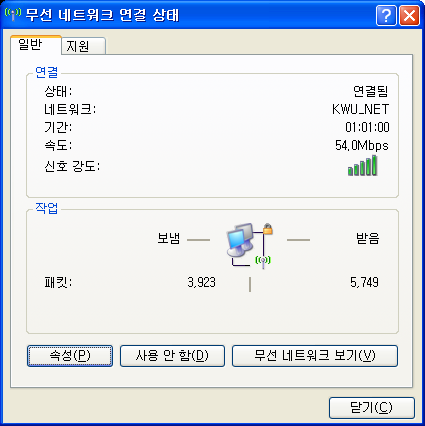Click the 01:01:00 duration value
This screenshot has width=425, height=426.
(x=367, y=127)
